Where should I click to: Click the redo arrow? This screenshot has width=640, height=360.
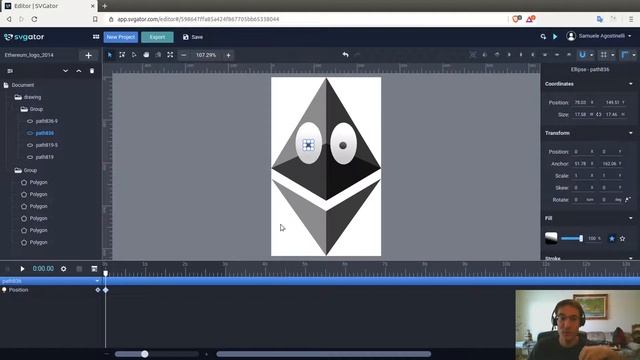coord(358,55)
